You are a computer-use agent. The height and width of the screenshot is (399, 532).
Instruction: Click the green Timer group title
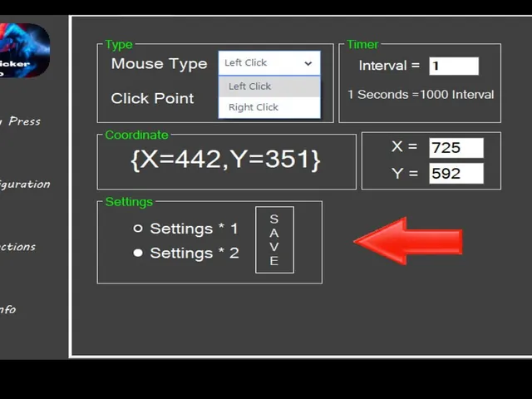coord(362,44)
